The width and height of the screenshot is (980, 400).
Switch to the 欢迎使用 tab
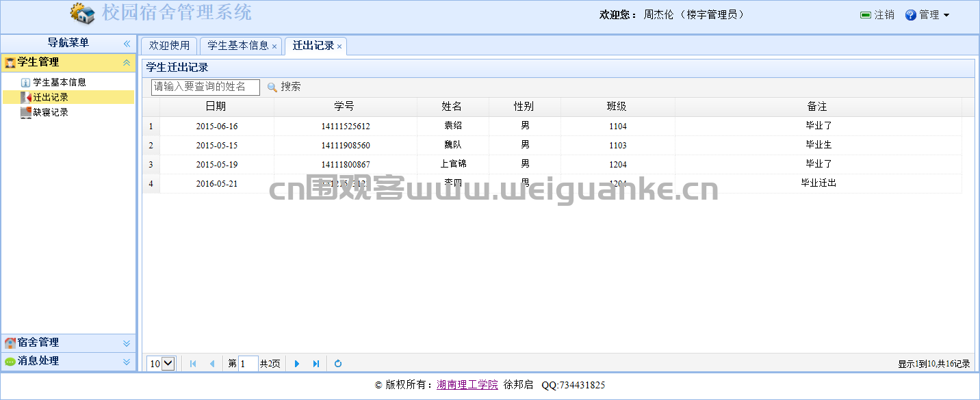[x=169, y=46]
